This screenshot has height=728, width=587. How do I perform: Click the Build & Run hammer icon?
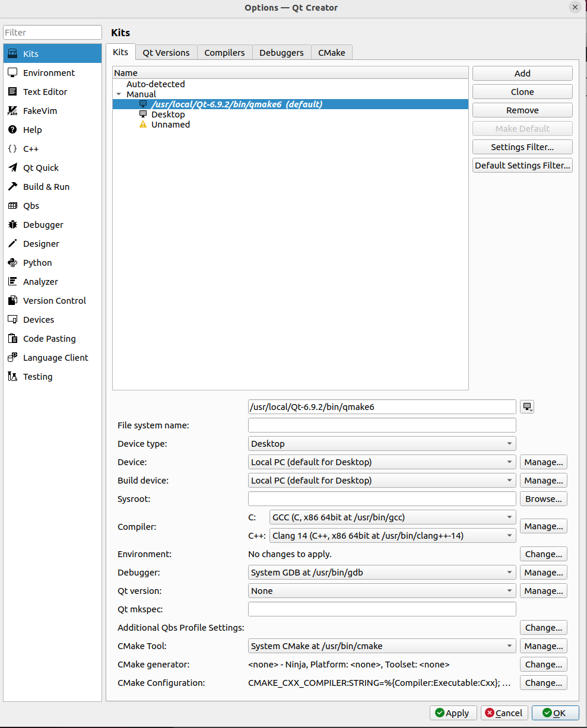tap(12, 187)
